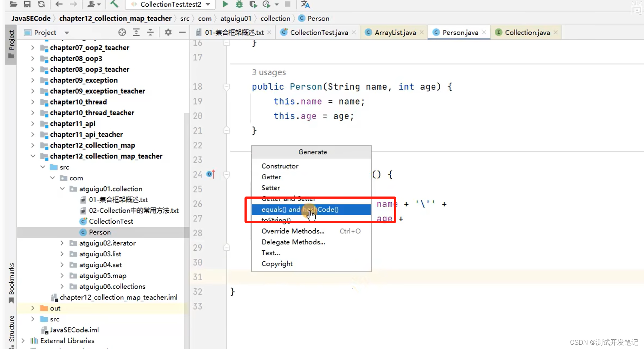Collapse chapter12_collection_map_teacher folder
The width and height of the screenshot is (644, 349).
pos(33,156)
